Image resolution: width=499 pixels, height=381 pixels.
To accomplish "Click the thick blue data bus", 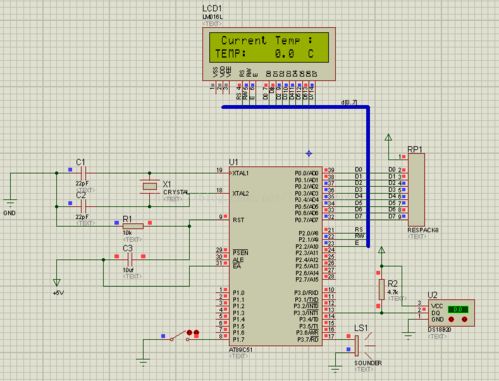I will pyautogui.click(x=368, y=177).
